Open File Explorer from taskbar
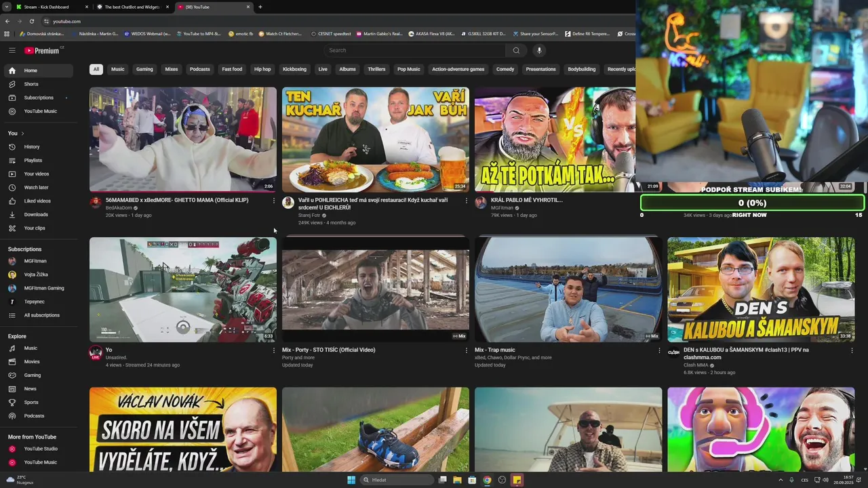This screenshot has width=868, height=488. pyautogui.click(x=457, y=480)
